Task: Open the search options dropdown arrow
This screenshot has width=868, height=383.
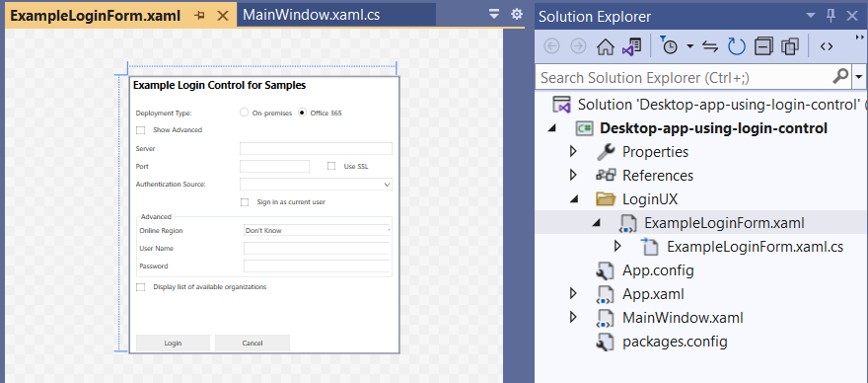Action: 859,76
